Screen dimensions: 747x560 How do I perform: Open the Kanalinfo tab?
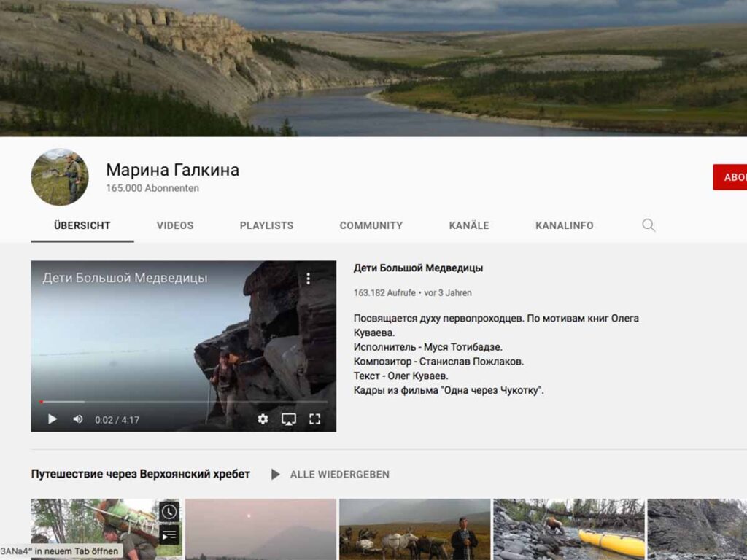coord(564,225)
